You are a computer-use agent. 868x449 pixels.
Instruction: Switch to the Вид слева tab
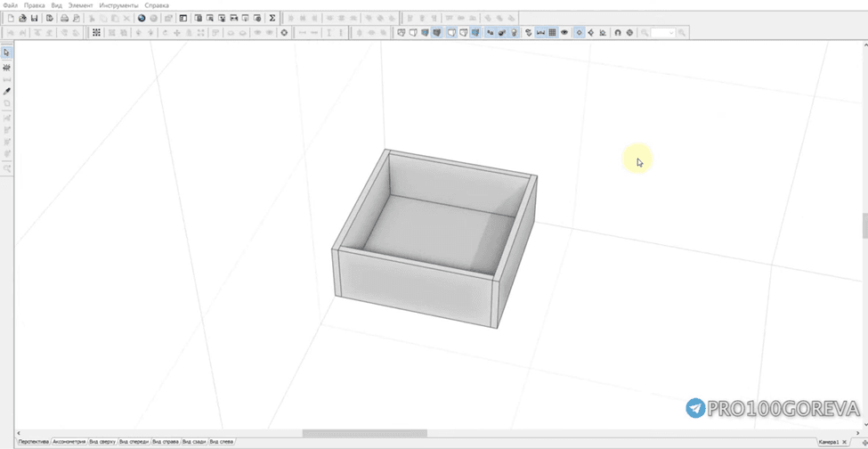(221, 442)
